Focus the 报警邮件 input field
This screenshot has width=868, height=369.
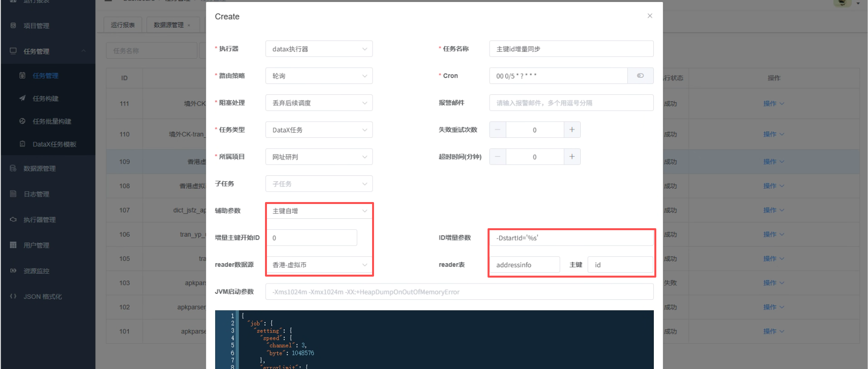click(x=571, y=103)
